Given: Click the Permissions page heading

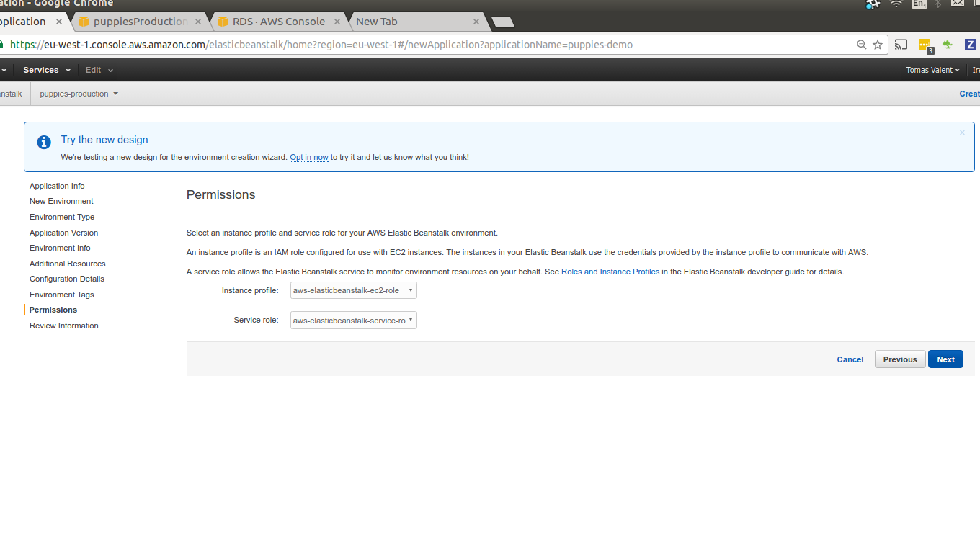Looking at the screenshot, I should [x=221, y=194].
